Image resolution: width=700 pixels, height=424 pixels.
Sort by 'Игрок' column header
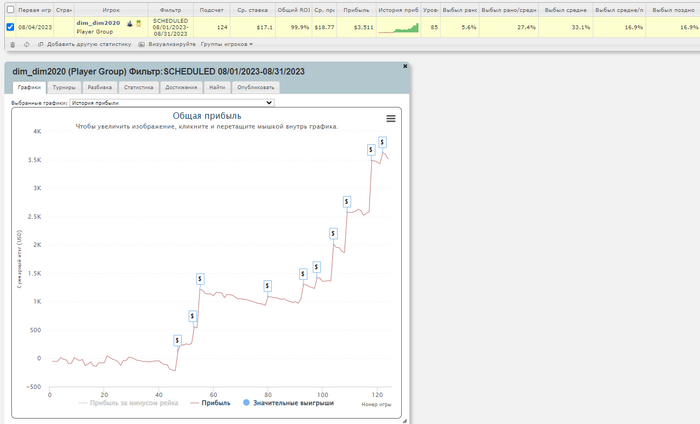tap(111, 10)
